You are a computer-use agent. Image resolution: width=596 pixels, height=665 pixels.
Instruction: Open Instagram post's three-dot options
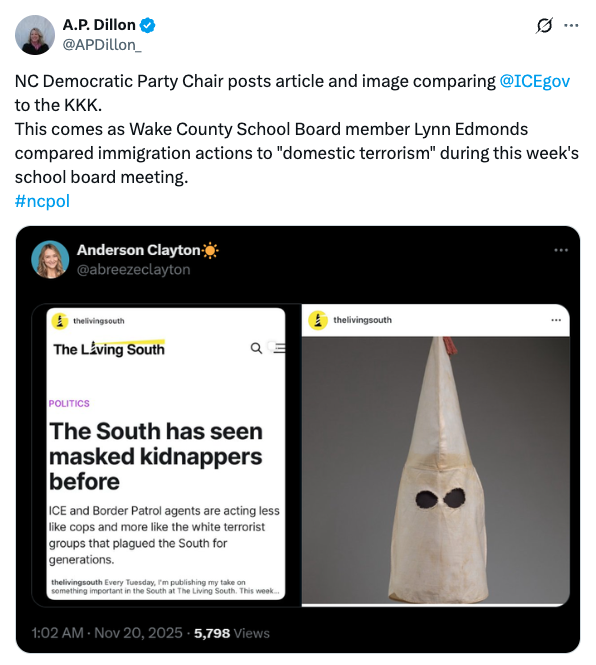pyautogui.click(x=556, y=320)
